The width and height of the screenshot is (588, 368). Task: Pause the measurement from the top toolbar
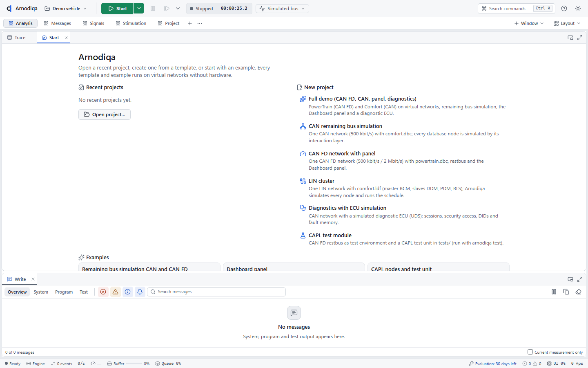pyautogui.click(x=153, y=9)
